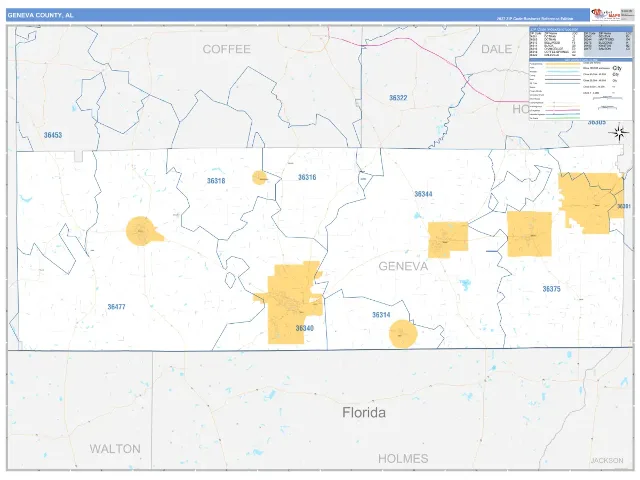This screenshot has height=480, width=640.
Task: Click the Florida state label
Action: pyautogui.click(x=364, y=413)
